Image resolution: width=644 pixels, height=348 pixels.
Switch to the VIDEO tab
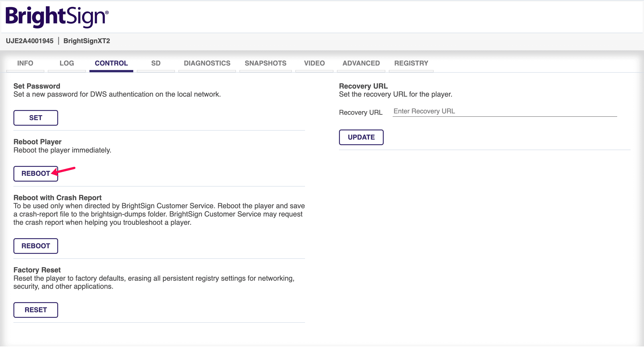pos(314,63)
